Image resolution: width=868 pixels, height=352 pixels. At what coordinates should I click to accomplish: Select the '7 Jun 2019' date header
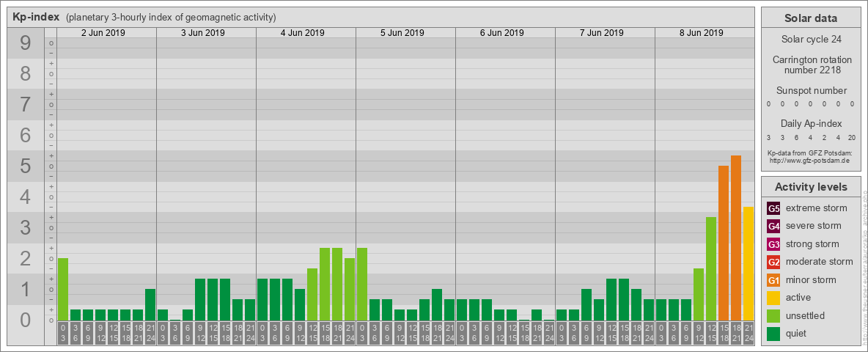(602, 33)
